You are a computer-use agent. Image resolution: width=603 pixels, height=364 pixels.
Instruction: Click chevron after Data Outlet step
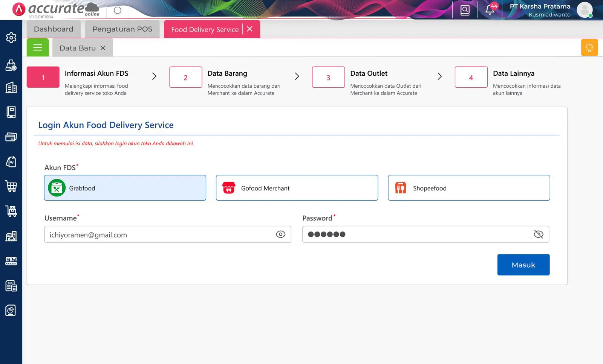[439, 76]
